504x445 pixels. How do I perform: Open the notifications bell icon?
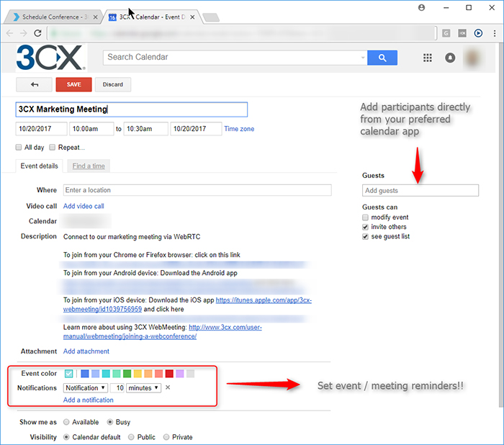click(450, 58)
